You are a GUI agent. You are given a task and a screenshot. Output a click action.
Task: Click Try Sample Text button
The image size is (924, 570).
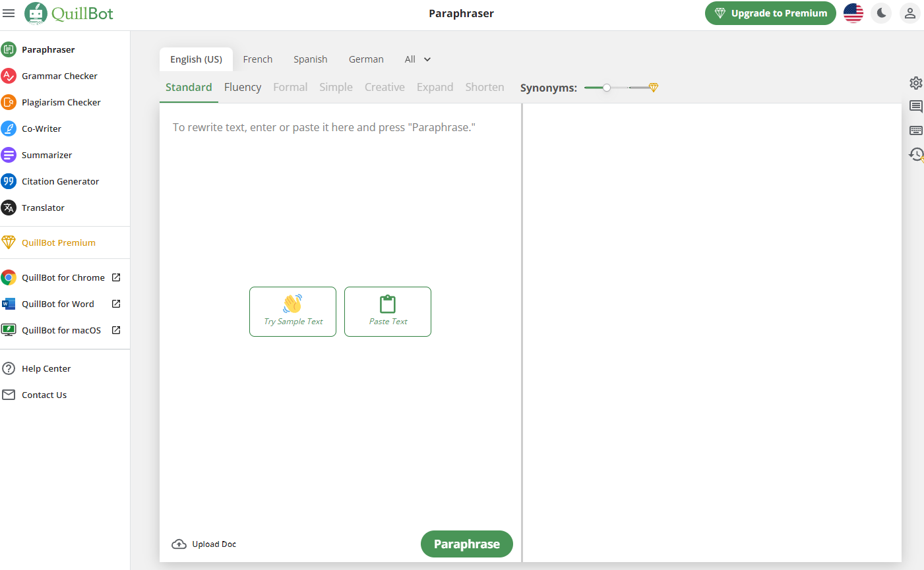click(293, 312)
